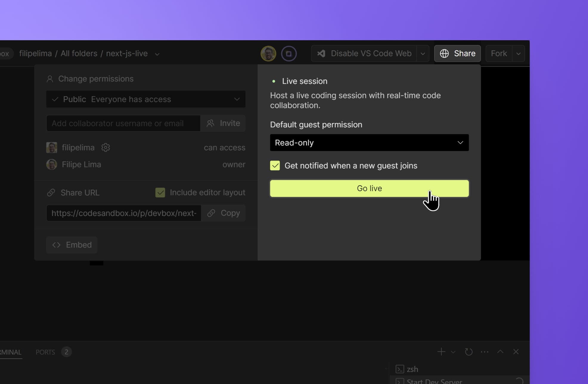Open collaborator settings gear next to filipelima
The image size is (588, 384).
pos(106,147)
